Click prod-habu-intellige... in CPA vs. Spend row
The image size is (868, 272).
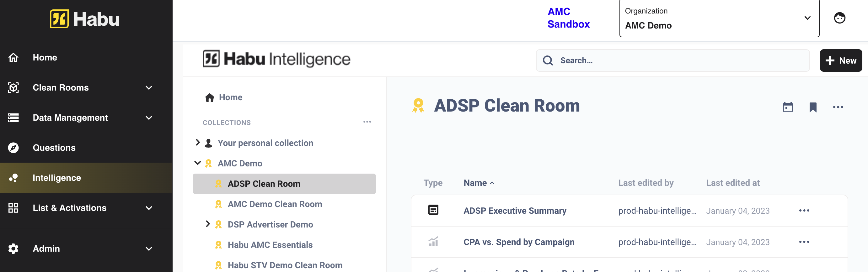[657, 242]
